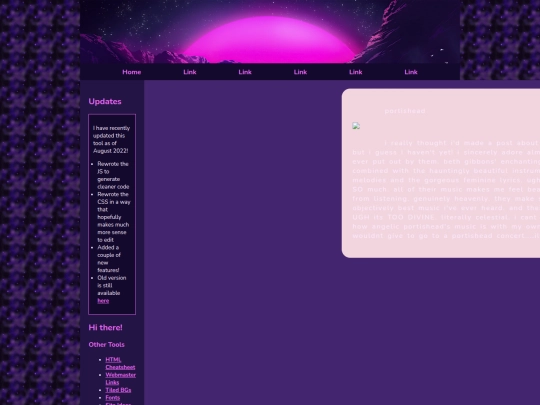Open the Webmaster Links link

(x=121, y=378)
